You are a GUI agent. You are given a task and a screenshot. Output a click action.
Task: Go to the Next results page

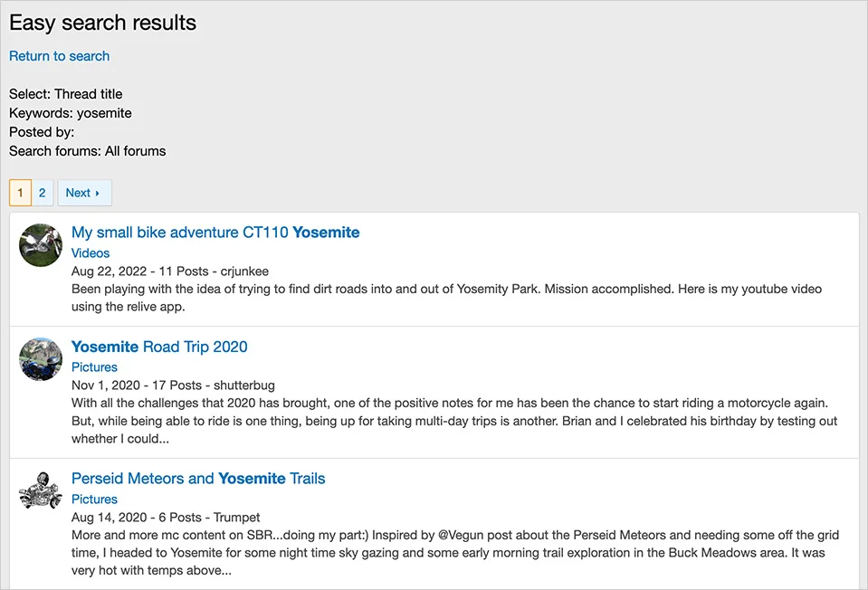(83, 193)
